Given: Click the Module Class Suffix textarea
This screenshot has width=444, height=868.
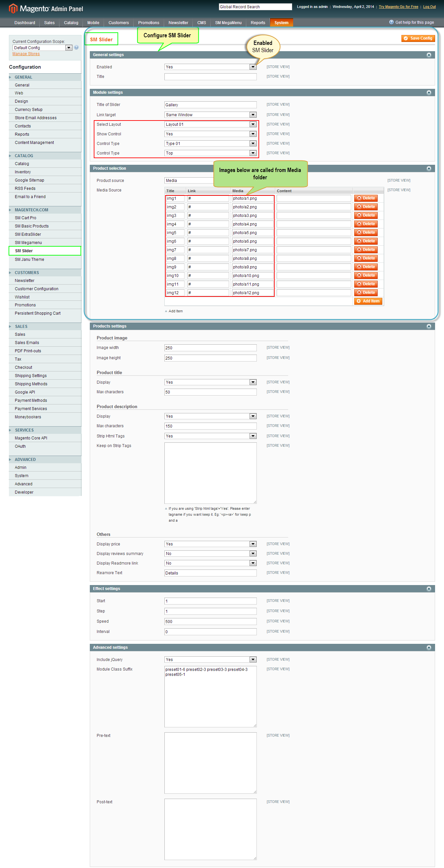Looking at the screenshot, I should pos(211,697).
